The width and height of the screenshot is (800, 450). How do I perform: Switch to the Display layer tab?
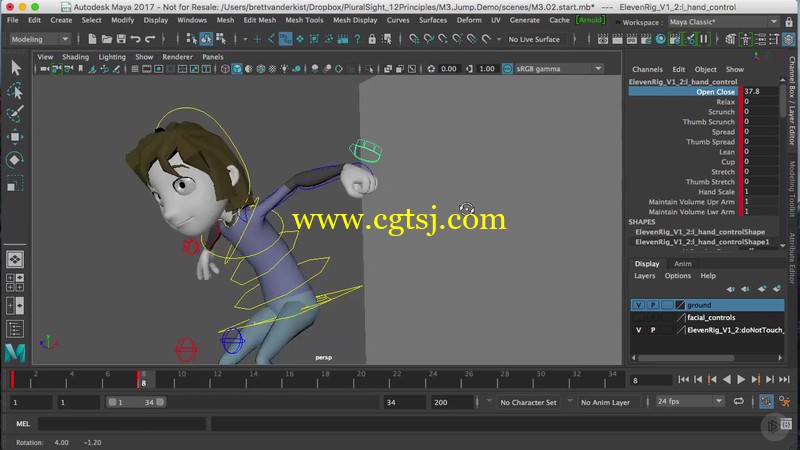[646, 264]
